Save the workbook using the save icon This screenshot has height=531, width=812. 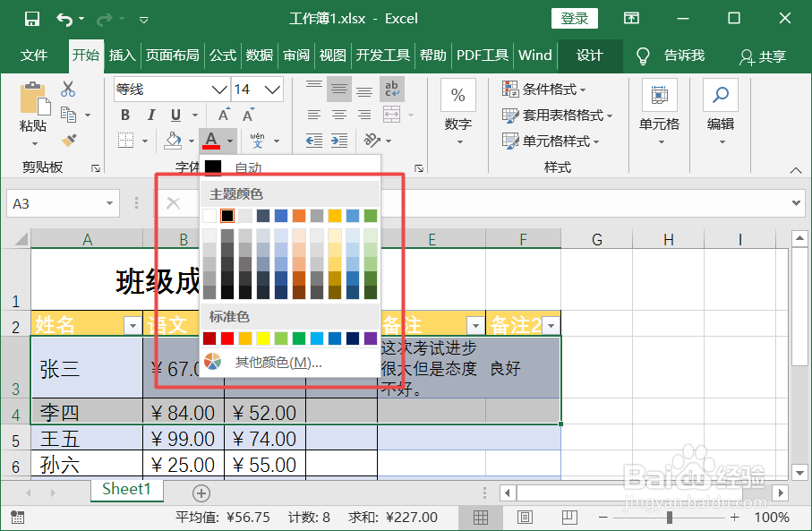[x=32, y=19]
